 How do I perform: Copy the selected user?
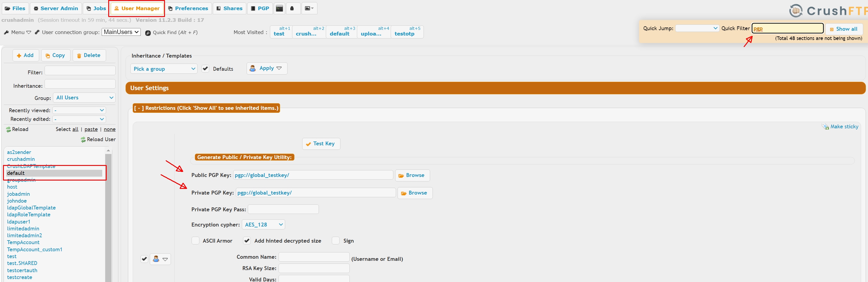click(56, 55)
